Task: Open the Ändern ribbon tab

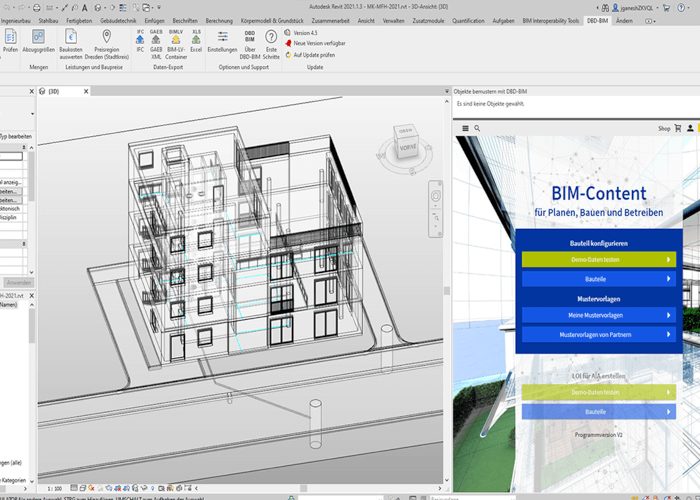Action: click(624, 21)
